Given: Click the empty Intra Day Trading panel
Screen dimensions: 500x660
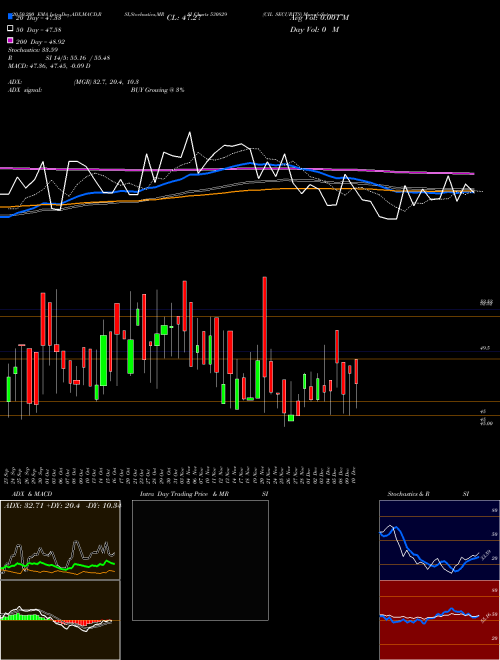Looking at the screenshot, I should 200,560.
